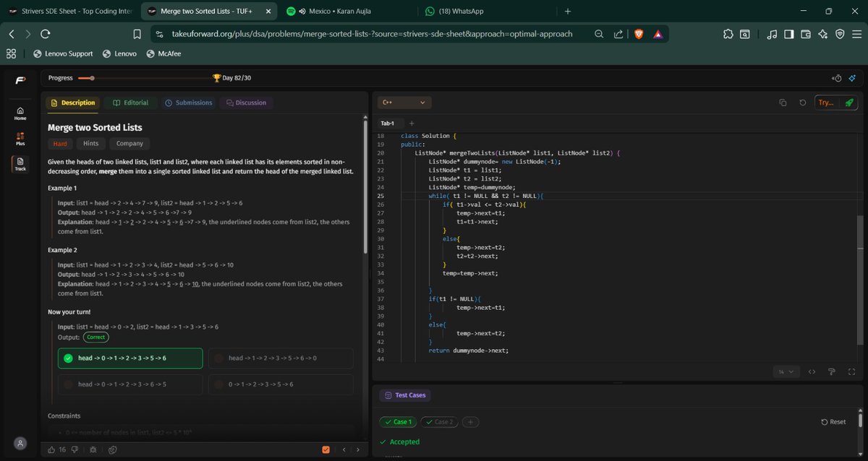Select answer 0 -> 1 -> 2 -> 3 -> 5 -> 6
The width and height of the screenshot is (868, 461).
(x=281, y=384)
